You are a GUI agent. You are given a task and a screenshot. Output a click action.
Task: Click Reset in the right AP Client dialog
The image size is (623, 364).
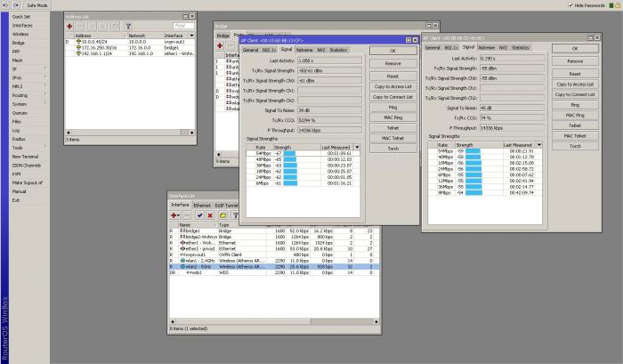575,74
